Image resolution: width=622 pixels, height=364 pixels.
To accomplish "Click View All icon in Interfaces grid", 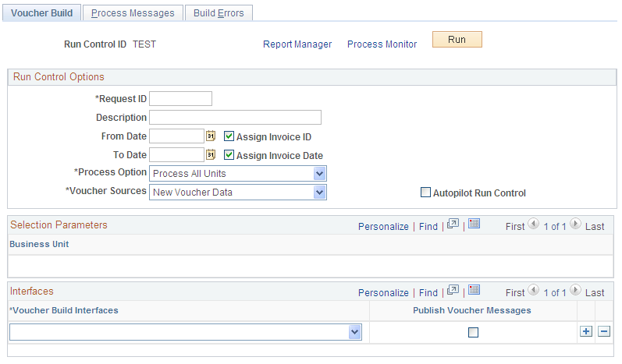I will click(453, 290).
